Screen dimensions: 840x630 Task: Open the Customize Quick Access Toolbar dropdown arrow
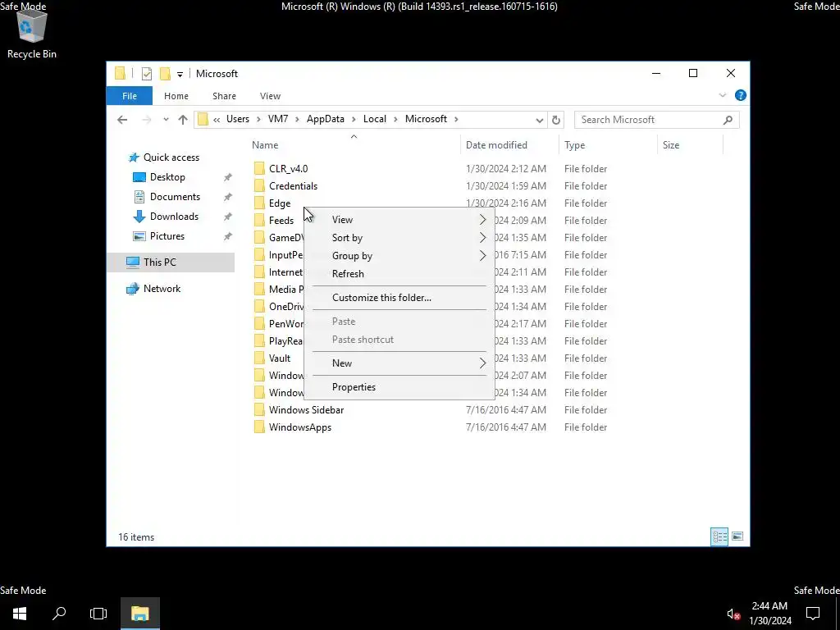coord(180,74)
